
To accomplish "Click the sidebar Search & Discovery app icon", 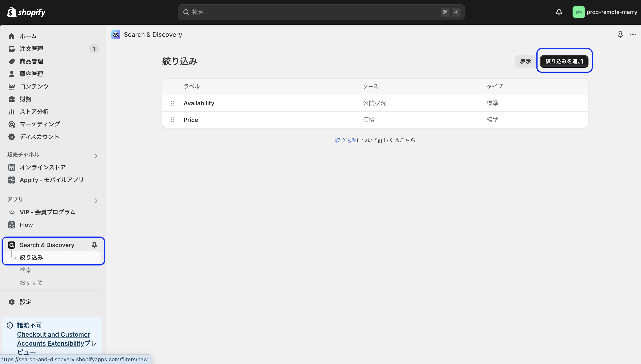I will click(x=11, y=245).
